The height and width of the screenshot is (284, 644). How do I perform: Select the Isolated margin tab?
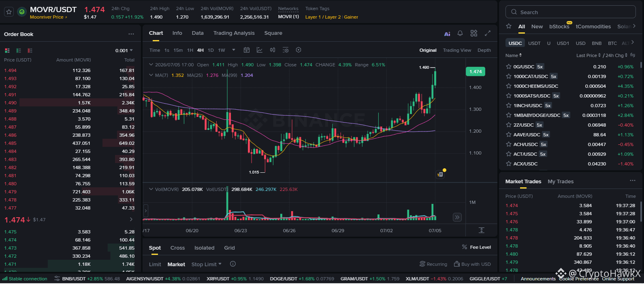coord(204,248)
